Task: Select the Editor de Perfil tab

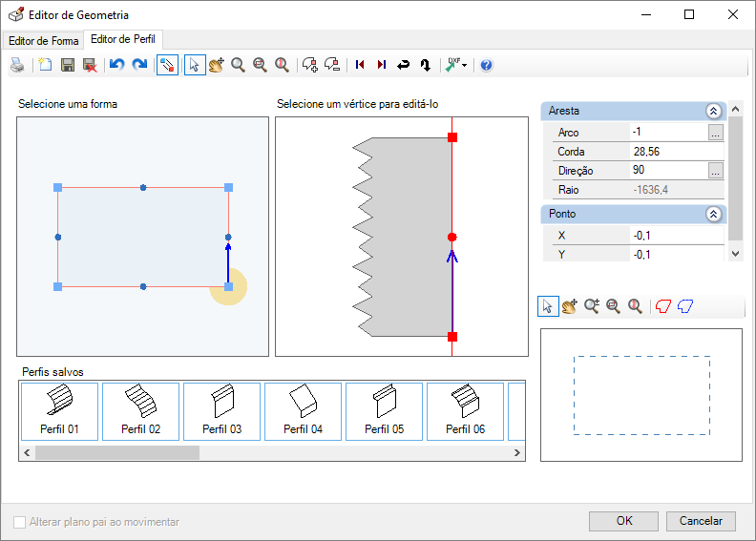Action: 123,39
